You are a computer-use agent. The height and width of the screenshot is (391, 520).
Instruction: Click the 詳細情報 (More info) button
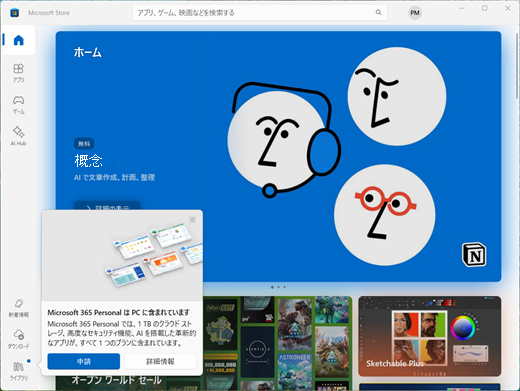(160, 361)
